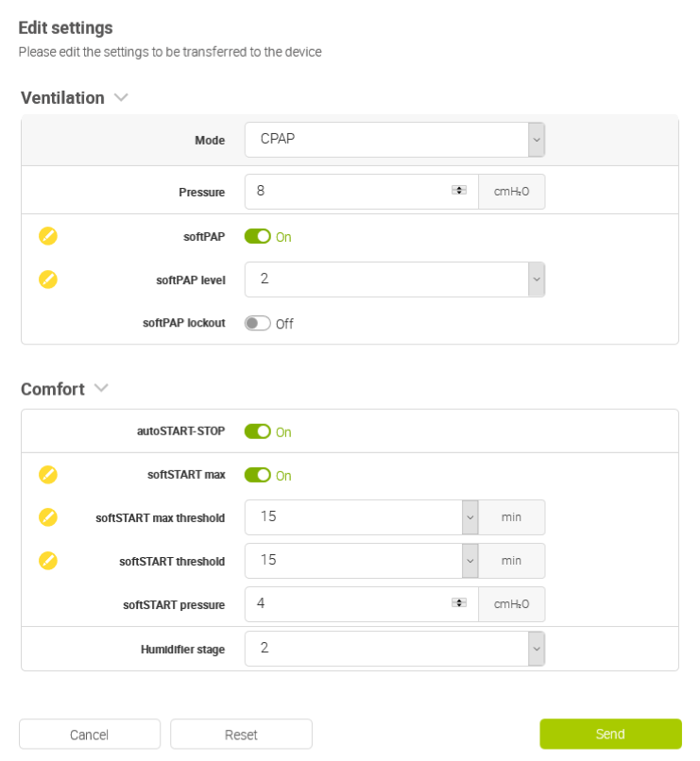Viewport: 700px width, 761px height.
Task: Enable the softPAP lockout switch
Action: click(x=257, y=323)
